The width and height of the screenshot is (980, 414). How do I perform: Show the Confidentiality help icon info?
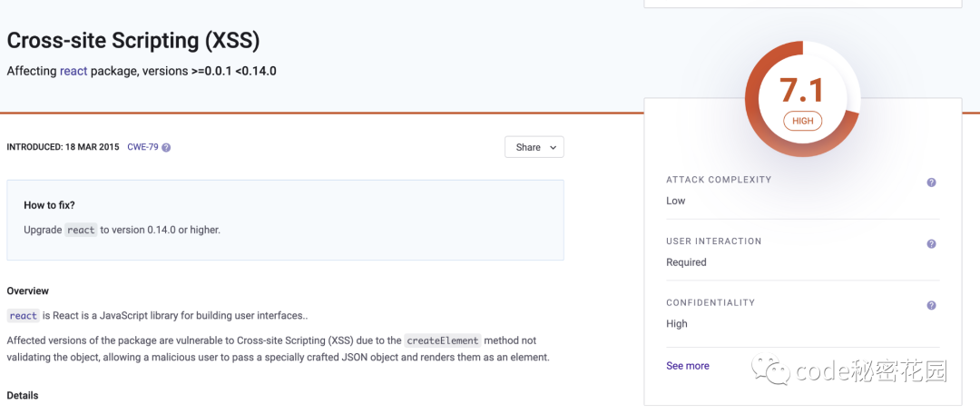[x=931, y=305]
